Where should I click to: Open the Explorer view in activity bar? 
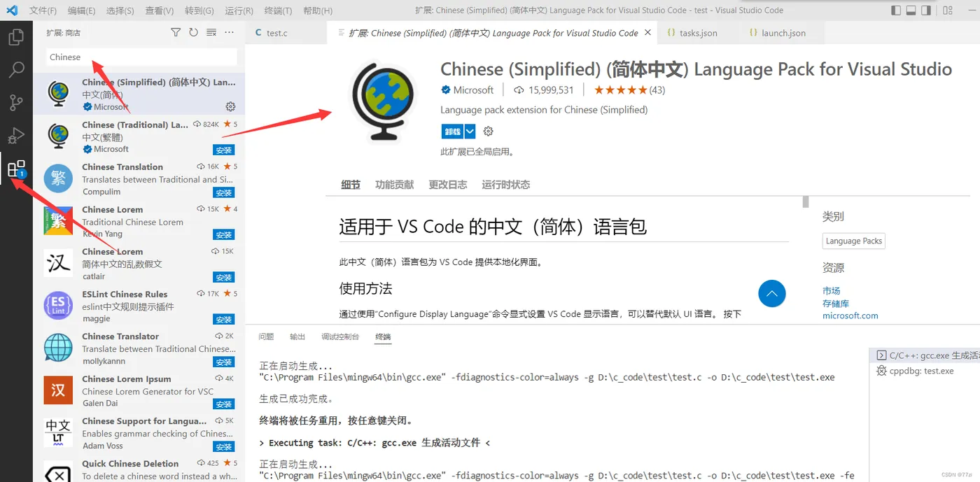pyautogui.click(x=16, y=36)
